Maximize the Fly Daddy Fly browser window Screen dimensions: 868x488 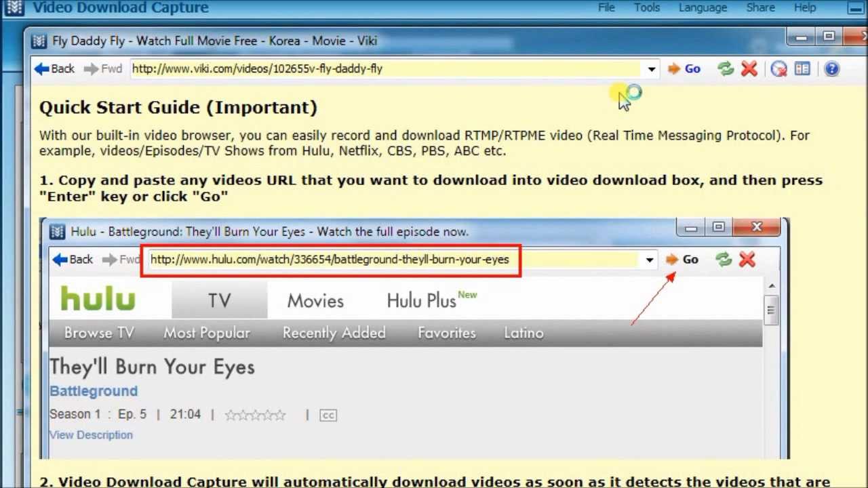pos(829,37)
